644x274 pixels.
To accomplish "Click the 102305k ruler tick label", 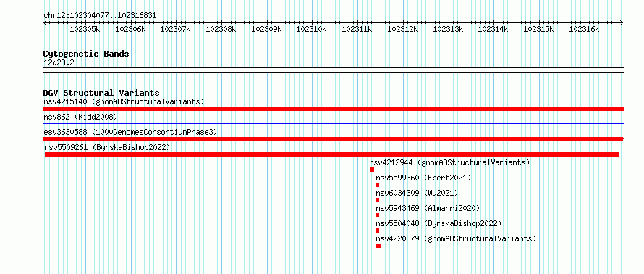I will tap(85, 29).
